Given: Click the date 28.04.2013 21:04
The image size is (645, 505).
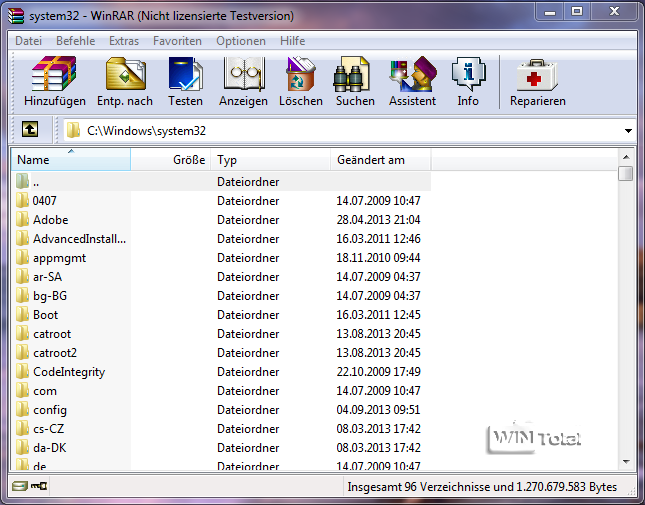Looking at the screenshot, I should coord(378,220).
